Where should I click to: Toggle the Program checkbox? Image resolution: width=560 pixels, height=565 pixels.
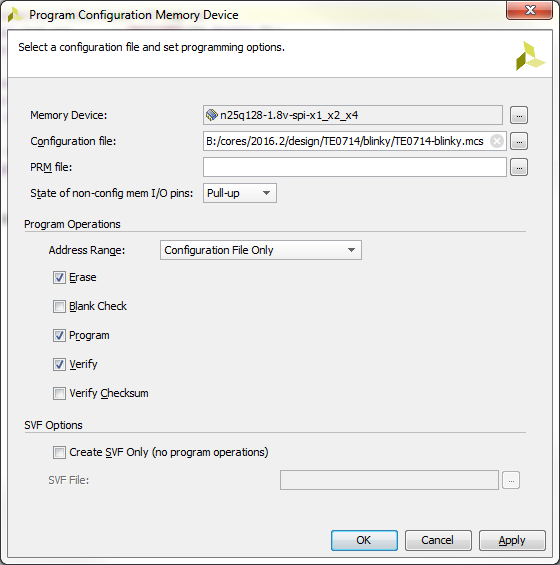tap(59, 335)
